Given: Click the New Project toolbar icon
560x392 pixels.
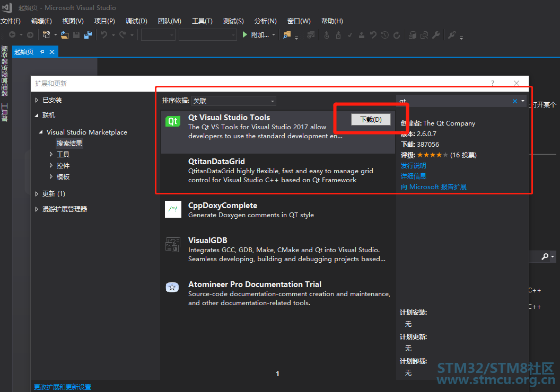Looking at the screenshot, I should (47, 35).
